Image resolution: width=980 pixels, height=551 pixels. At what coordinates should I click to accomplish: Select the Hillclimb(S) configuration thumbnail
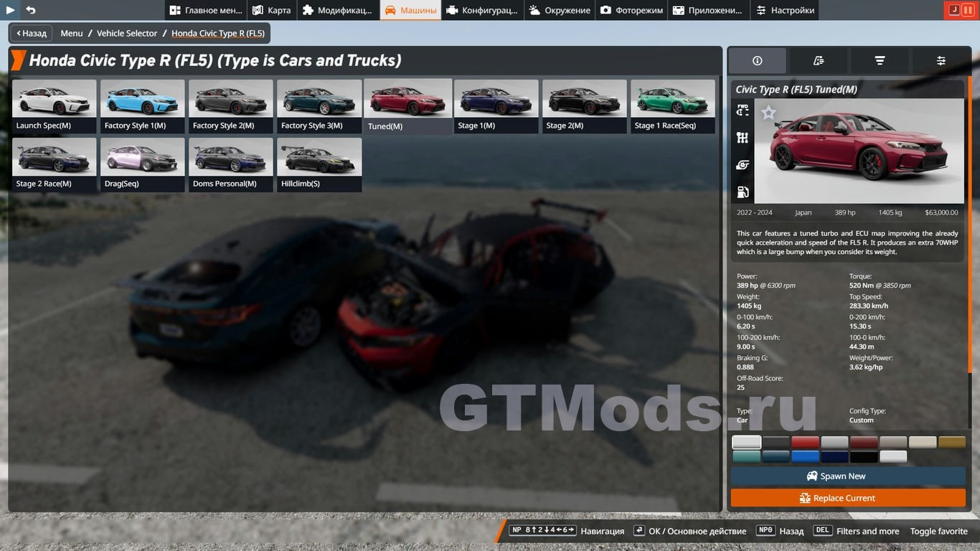tap(319, 164)
